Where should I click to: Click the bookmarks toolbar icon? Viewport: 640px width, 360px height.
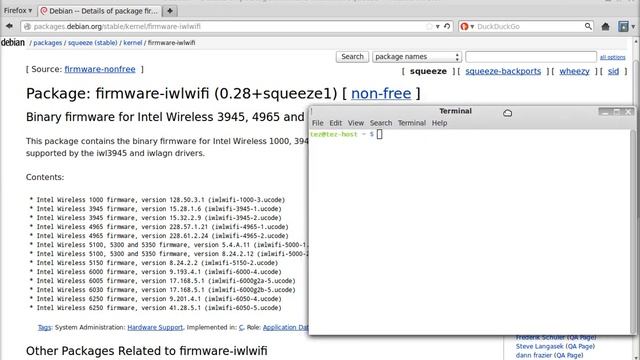623,27
